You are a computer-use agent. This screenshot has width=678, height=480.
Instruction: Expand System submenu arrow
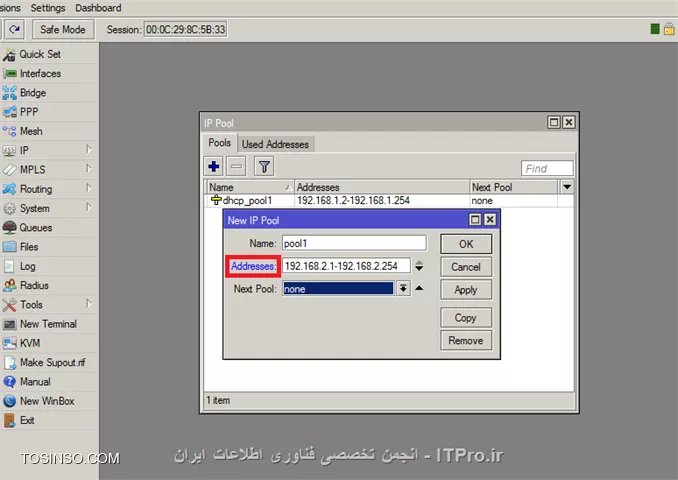click(89, 207)
